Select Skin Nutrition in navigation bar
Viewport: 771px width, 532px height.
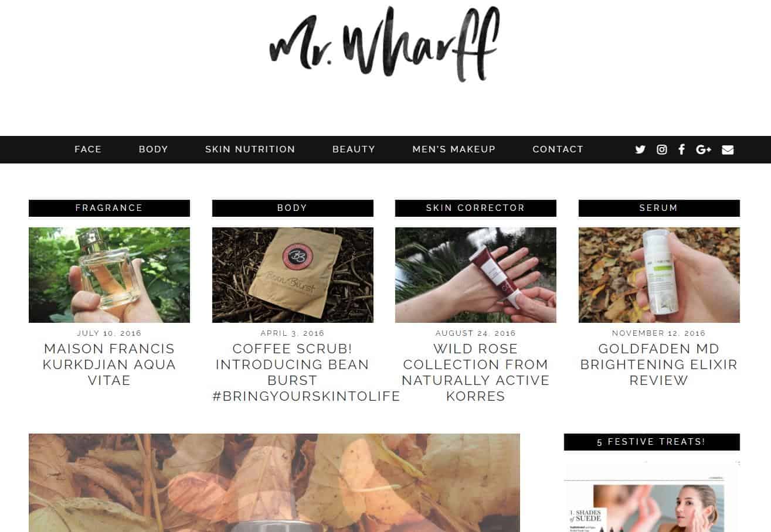click(250, 149)
